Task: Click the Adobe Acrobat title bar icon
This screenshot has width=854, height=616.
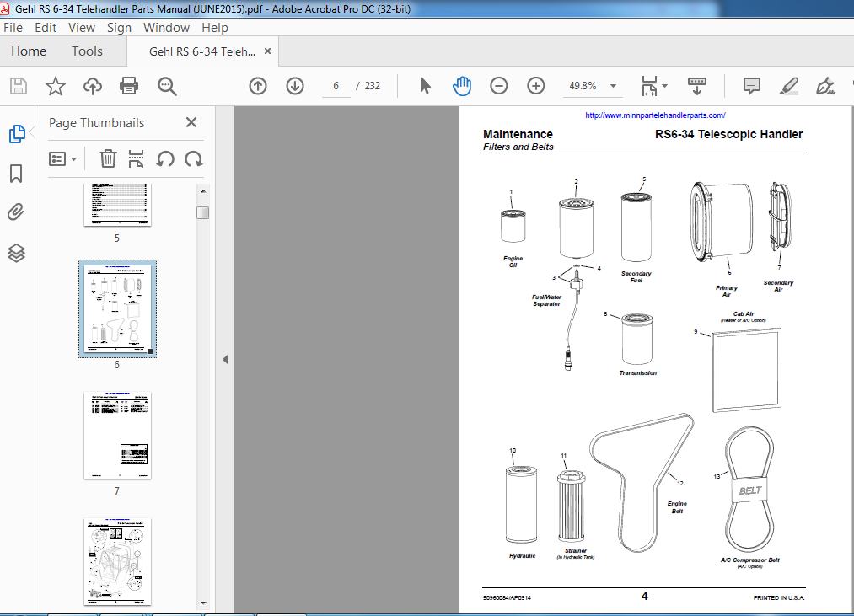Action: (x=4, y=8)
